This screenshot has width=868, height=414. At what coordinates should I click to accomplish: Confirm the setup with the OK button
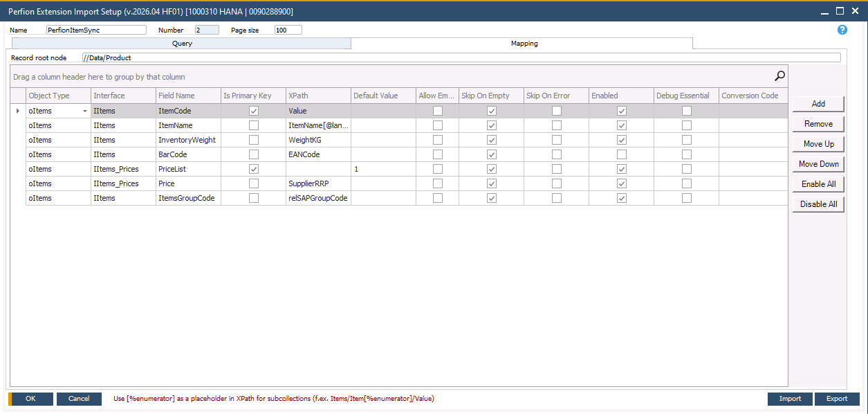pyautogui.click(x=30, y=399)
